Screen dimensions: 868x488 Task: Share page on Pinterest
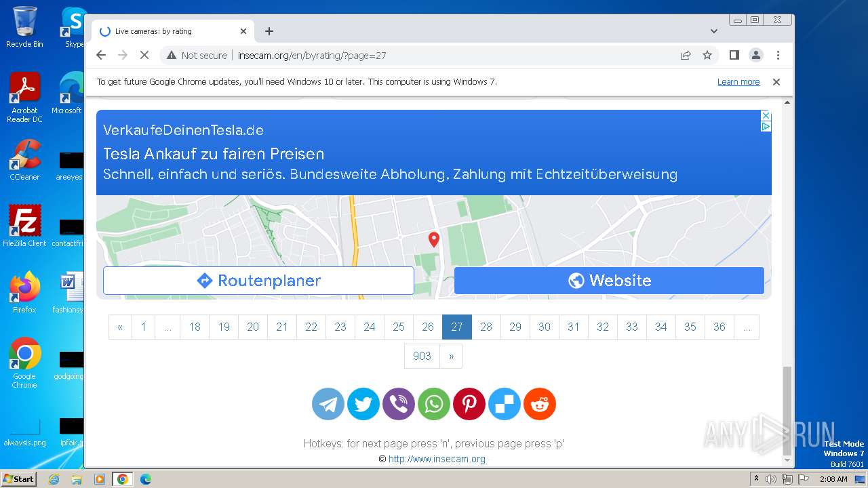pos(469,404)
